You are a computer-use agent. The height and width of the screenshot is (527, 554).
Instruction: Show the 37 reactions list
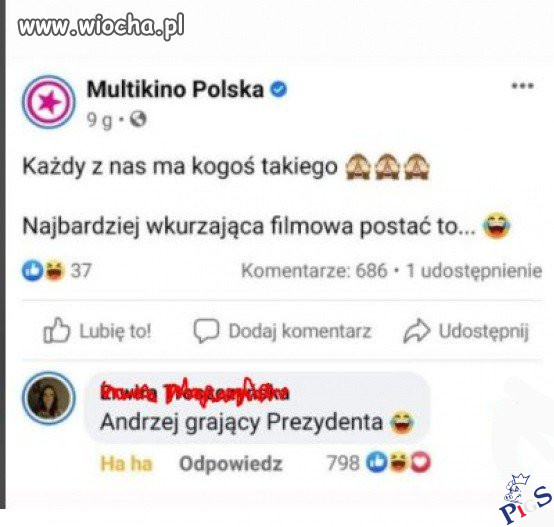[81, 271]
